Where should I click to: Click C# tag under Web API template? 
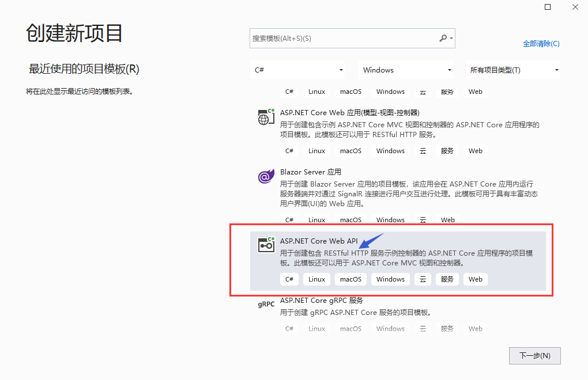click(289, 279)
